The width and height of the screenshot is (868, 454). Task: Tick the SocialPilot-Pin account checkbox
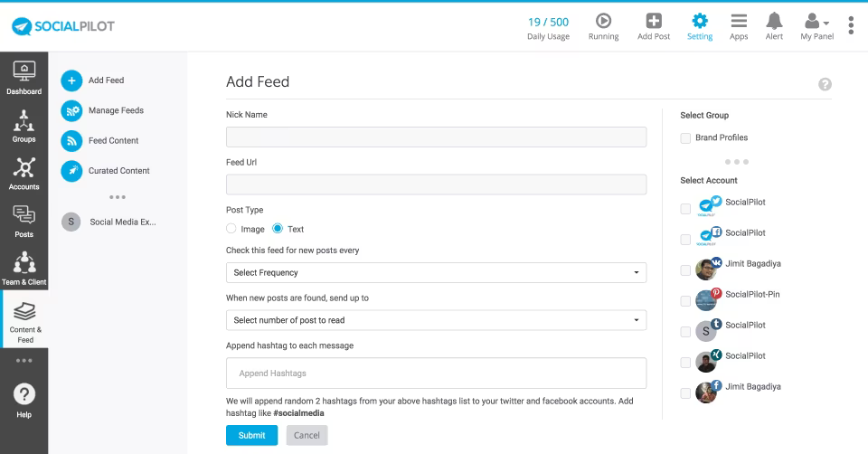(x=685, y=300)
